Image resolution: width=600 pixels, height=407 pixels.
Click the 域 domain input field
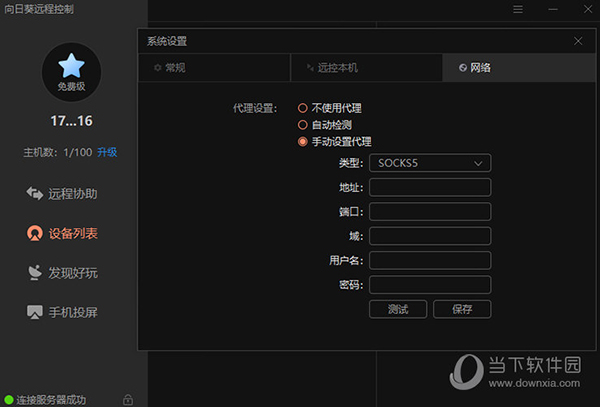[x=430, y=236]
